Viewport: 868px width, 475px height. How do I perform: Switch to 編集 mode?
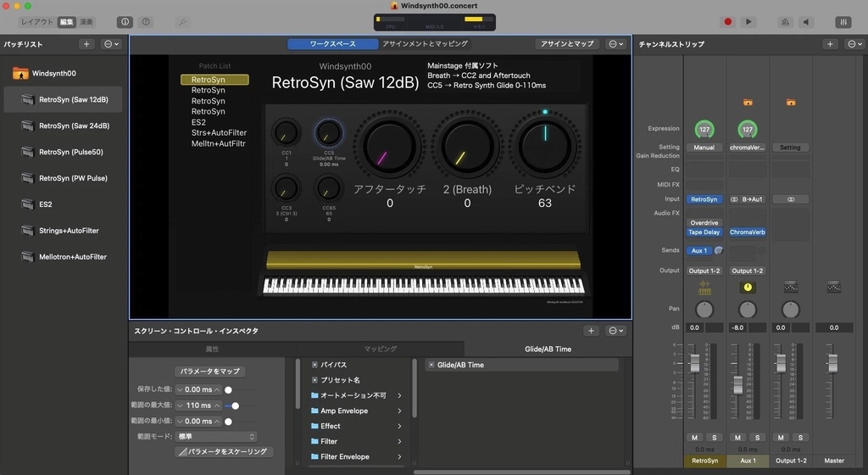click(x=66, y=21)
